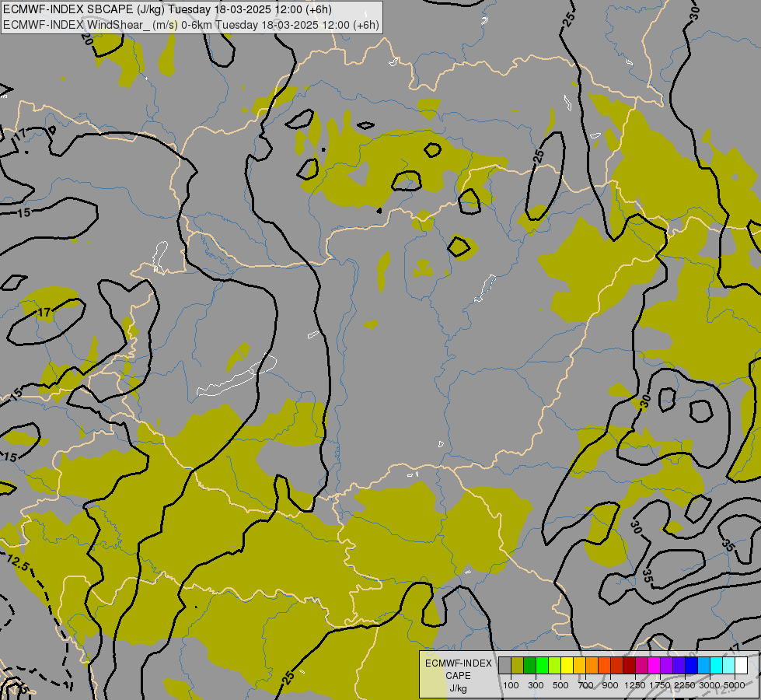Select the indigo violet legend swatch

(679, 665)
